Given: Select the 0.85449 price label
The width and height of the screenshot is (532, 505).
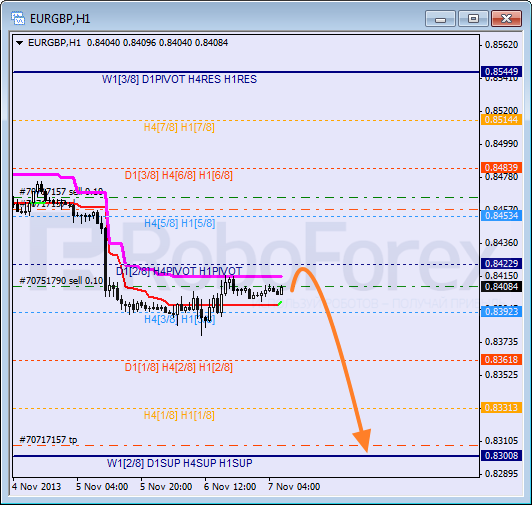Looking at the screenshot, I should (501, 72).
